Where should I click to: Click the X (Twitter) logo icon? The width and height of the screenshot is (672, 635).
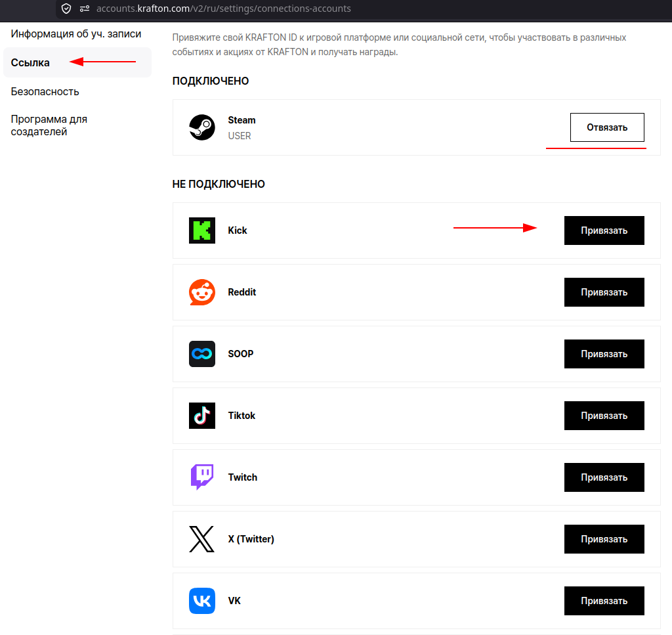pyautogui.click(x=202, y=539)
